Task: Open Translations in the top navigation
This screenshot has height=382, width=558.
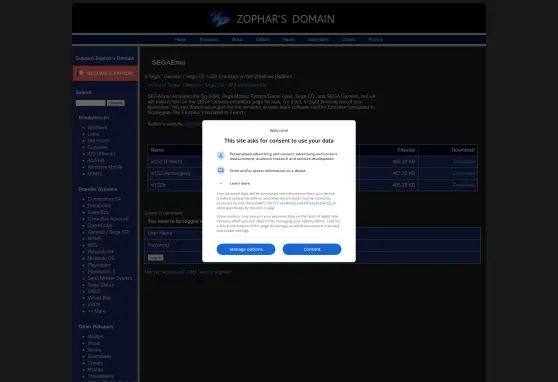Action: click(x=318, y=40)
